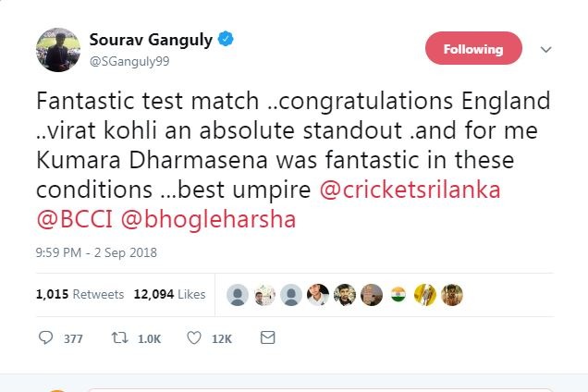Image resolution: width=588 pixels, height=392 pixels.
Task: Select the first avatar in likers row
Action: click(238, 295)
